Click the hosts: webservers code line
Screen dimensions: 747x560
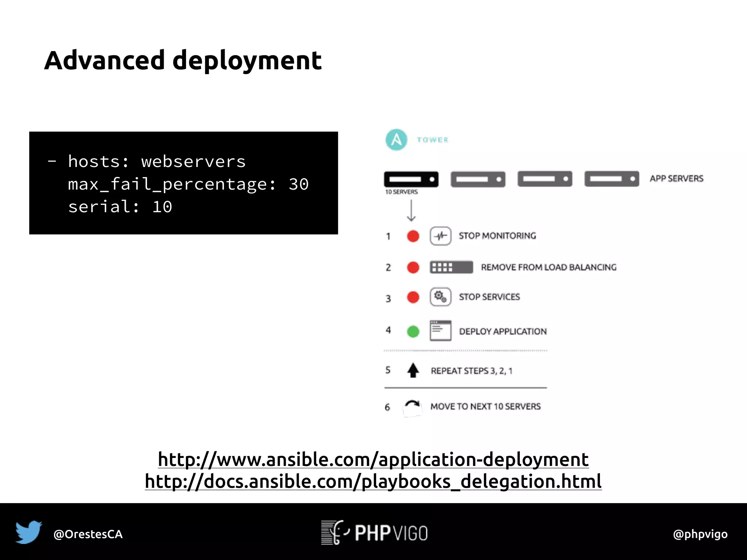click(x=147, y=161)
